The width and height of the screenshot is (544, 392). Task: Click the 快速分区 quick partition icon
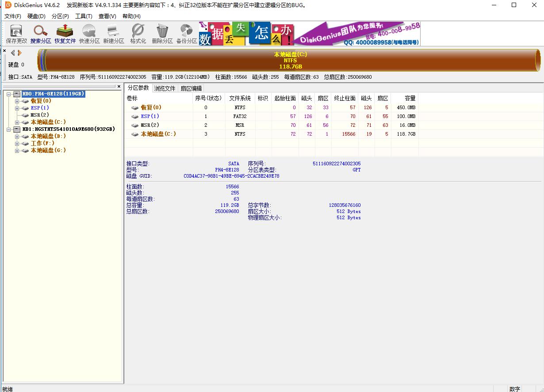pos(89,34)
